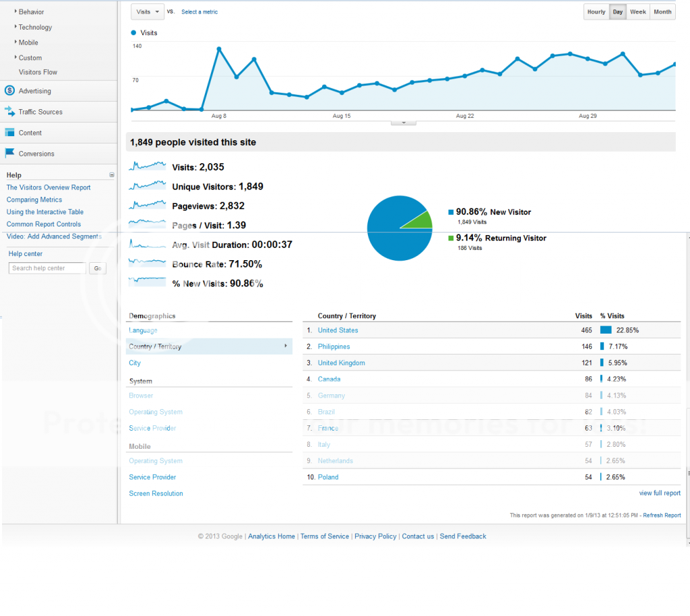Collapse the Help panel with minus icon
690x616 pixels.
click(112, 175)
